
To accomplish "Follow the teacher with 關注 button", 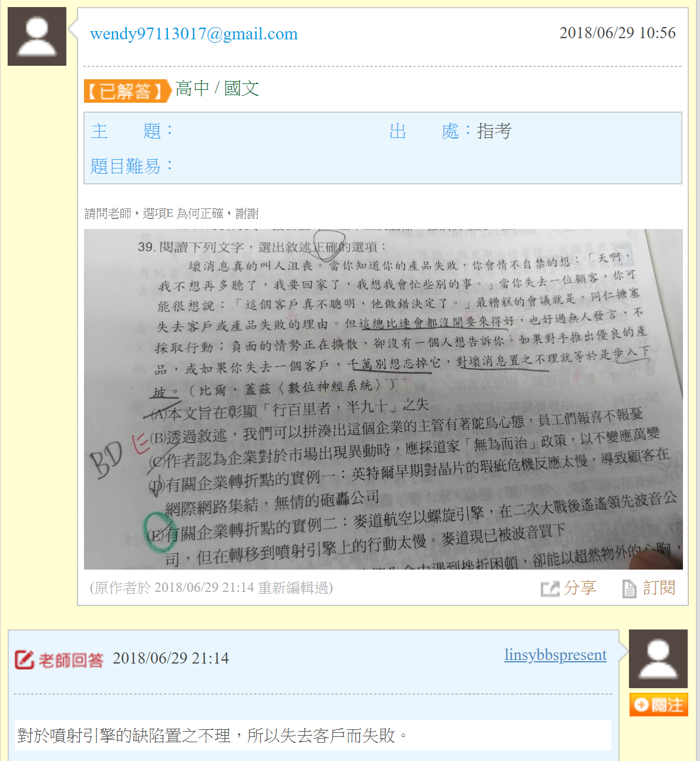I will 659,705.
